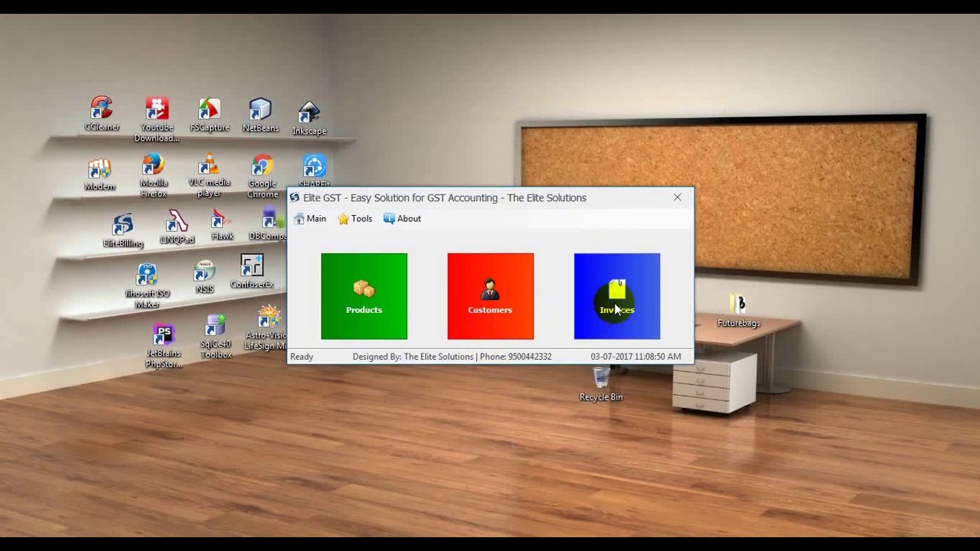
Task: Open the About menu
Action: coord(402,219)
